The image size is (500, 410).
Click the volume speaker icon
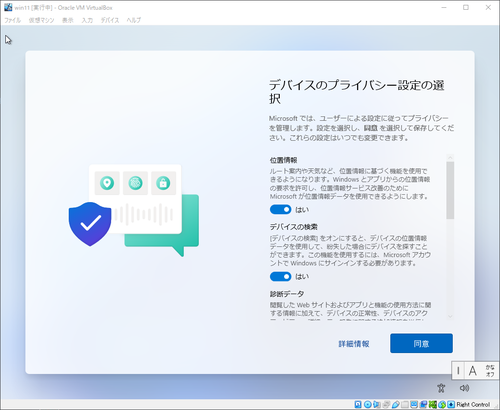click(x=464, y=388)
